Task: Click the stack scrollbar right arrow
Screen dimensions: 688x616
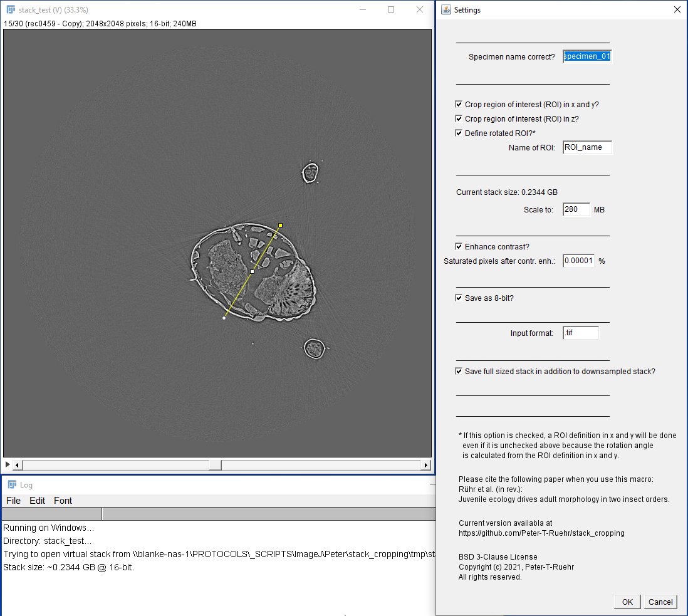Action: pos(425,465)
